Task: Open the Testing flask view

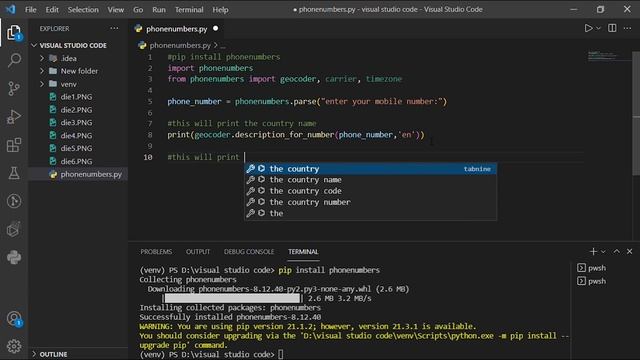Action: pos(14,173)
